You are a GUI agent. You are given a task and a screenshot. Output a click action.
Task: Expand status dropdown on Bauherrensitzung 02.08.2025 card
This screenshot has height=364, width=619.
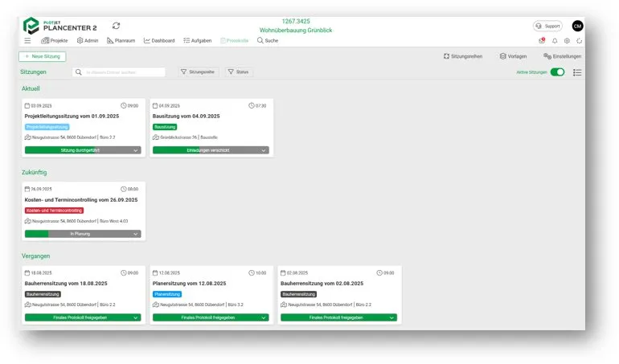coord(391,318)
